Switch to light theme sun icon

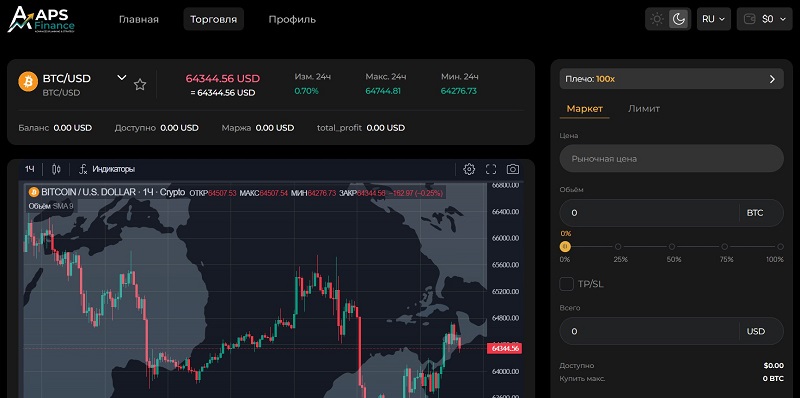click(657, 19)
